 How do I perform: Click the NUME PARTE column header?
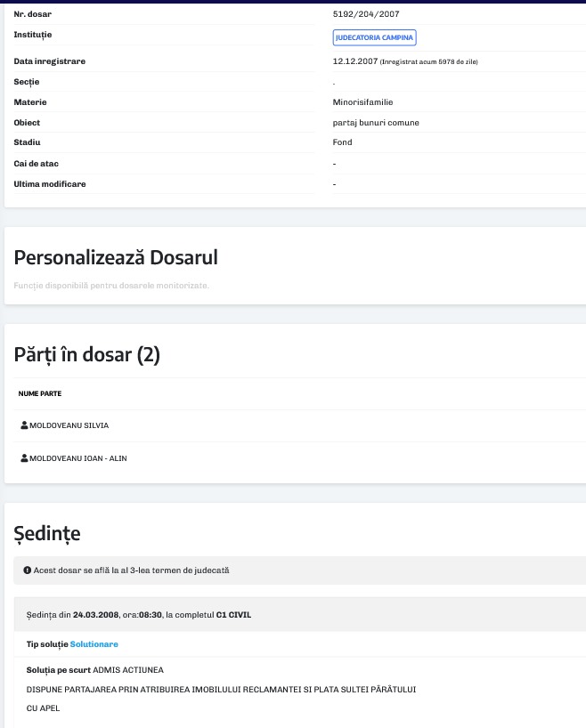tap(40, 393)
